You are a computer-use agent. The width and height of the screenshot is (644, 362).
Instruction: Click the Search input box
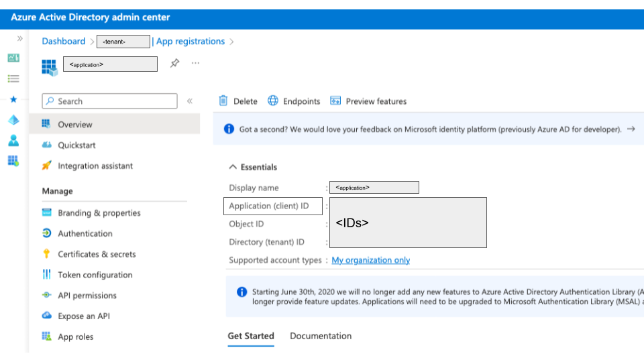coord(110,101)
